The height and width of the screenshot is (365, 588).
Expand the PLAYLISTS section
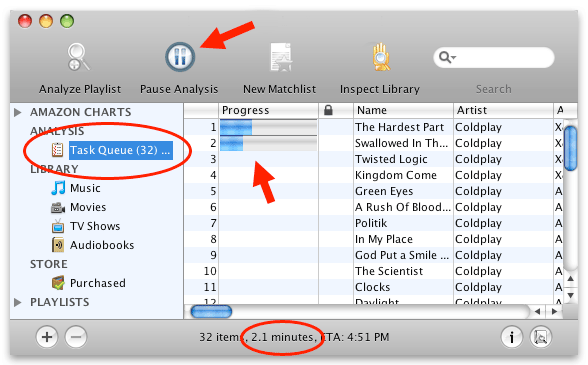[x=17, y=302]
